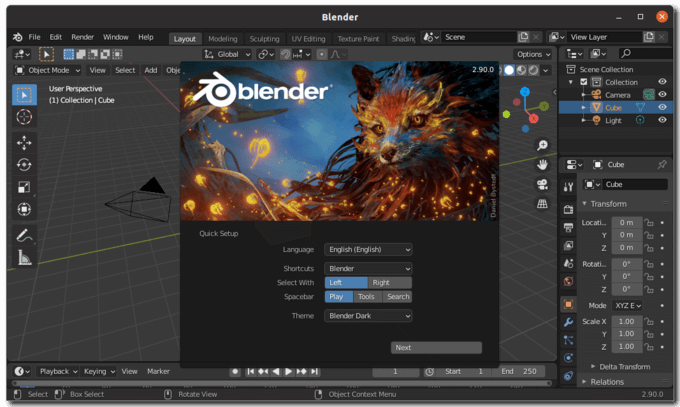
Task: Open the Tool properties tab
Action: coord(568,187)
